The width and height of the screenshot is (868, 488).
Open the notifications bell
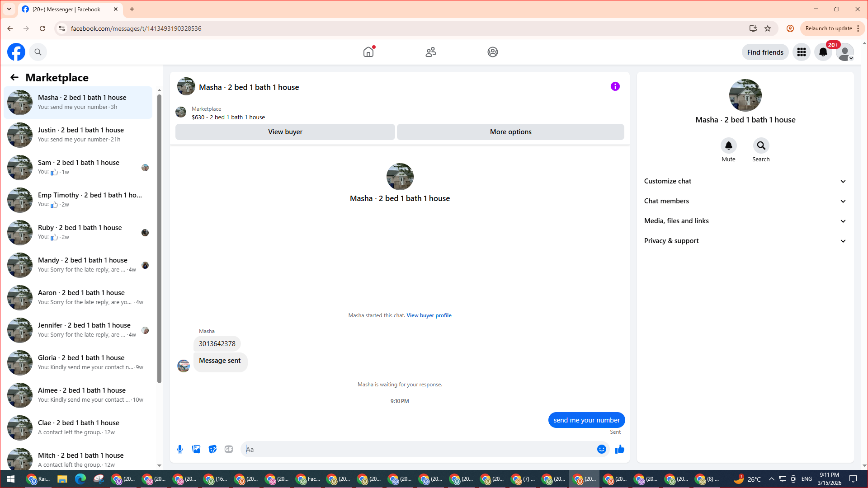click(x=823, y=52)
